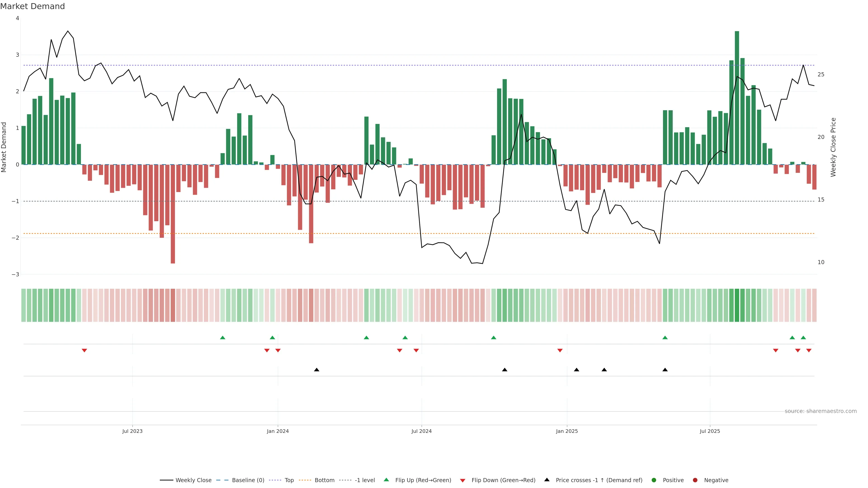Click the -1 level legend entry

pos(365,480)
